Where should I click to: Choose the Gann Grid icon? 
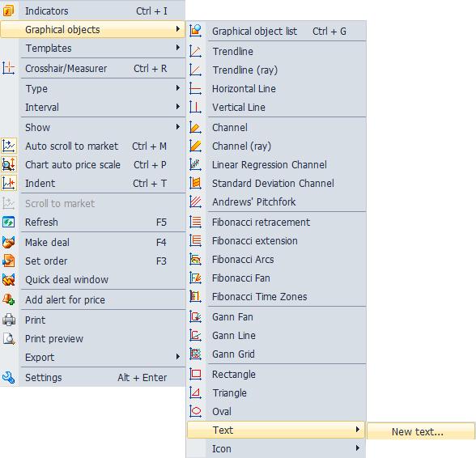[x=195, y=354]
